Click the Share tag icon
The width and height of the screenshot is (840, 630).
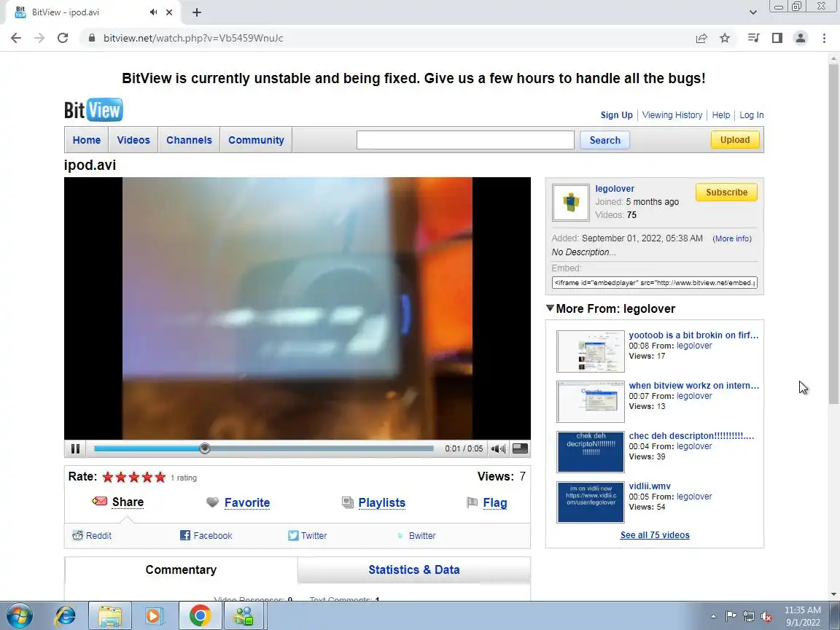(x=99, y=502)
